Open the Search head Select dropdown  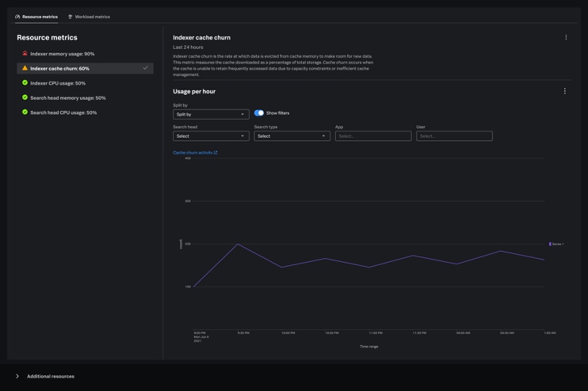(x=211, y=136)
